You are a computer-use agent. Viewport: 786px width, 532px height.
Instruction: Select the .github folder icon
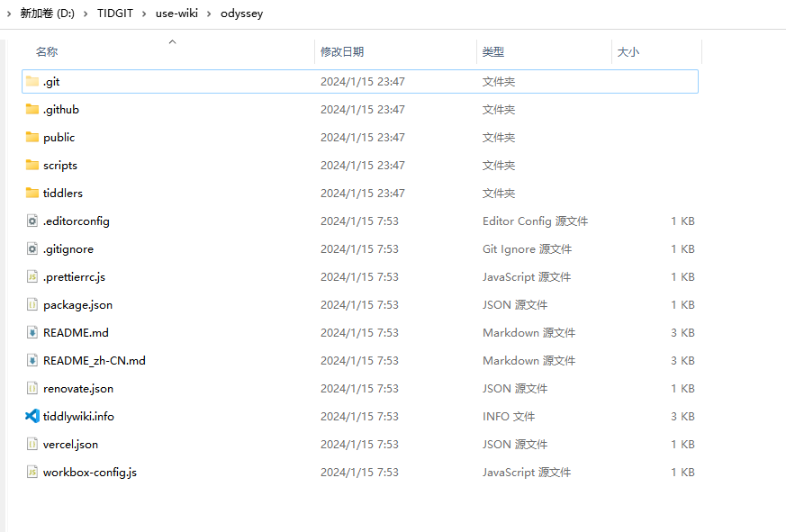pyautogui.click(x=32, y=109)
